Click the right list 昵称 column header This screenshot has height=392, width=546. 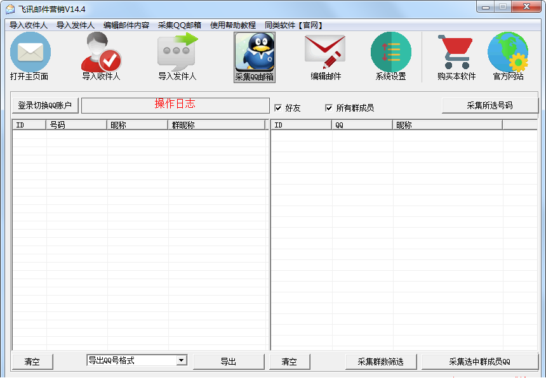coord(448,125)
